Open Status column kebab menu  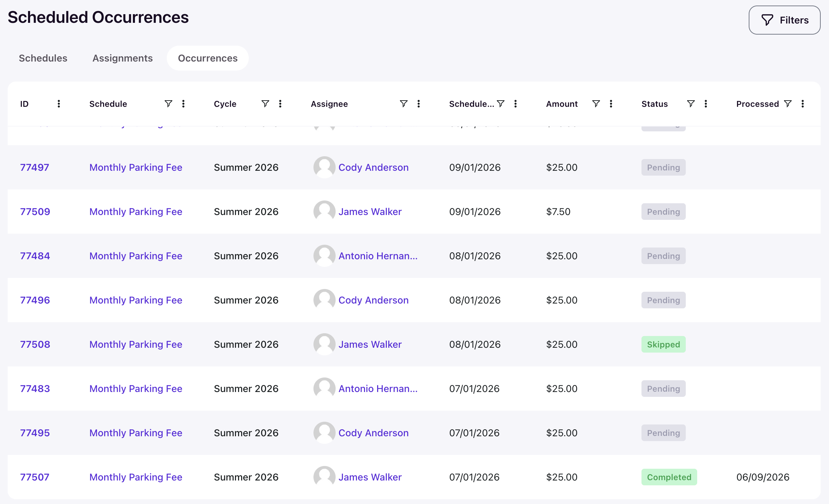point(706,104)
